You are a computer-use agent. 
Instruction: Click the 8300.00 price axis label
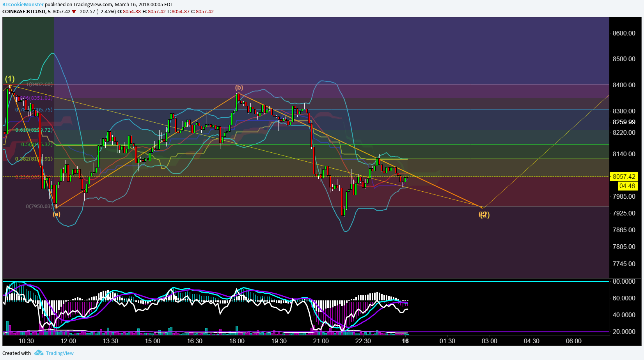(x=624, y=111)
